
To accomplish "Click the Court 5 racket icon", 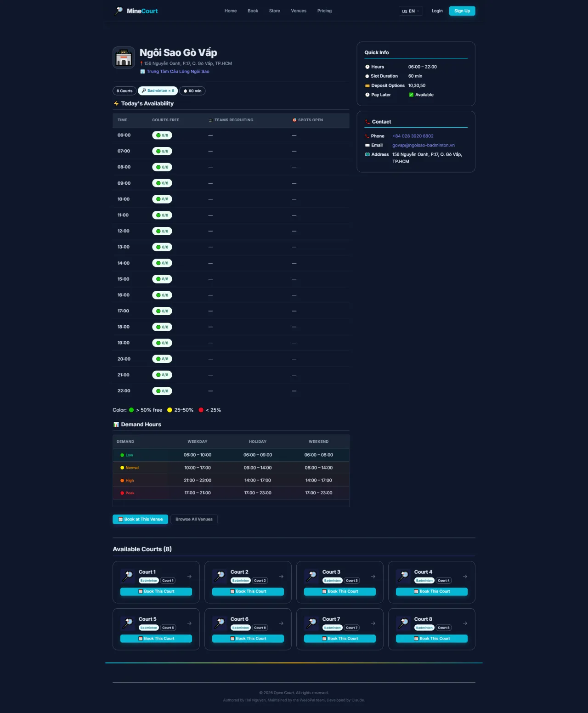I will (x=128, y=623).
